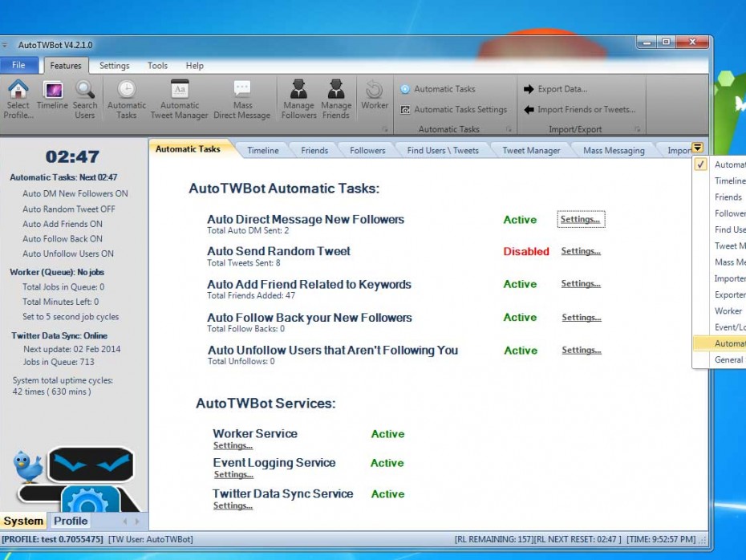The width and height of the screenshot is (746, 560).
Task: Open the large Automatic Tasks clock icon
Action: (127, 99)
